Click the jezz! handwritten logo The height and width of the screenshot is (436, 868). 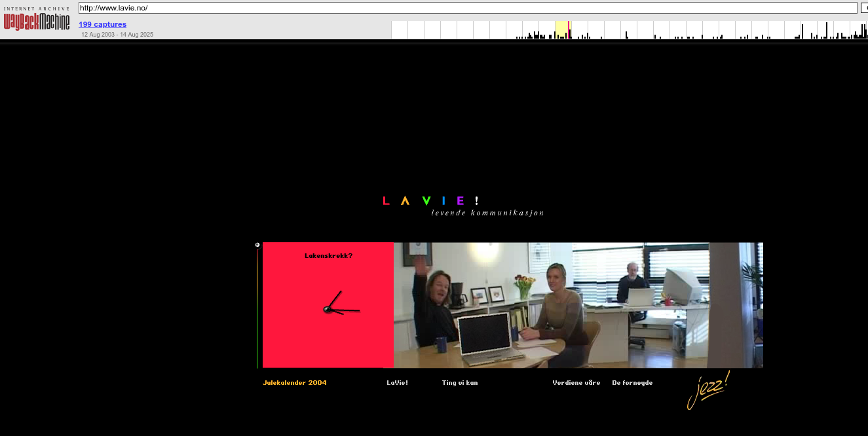click(708, 390)
